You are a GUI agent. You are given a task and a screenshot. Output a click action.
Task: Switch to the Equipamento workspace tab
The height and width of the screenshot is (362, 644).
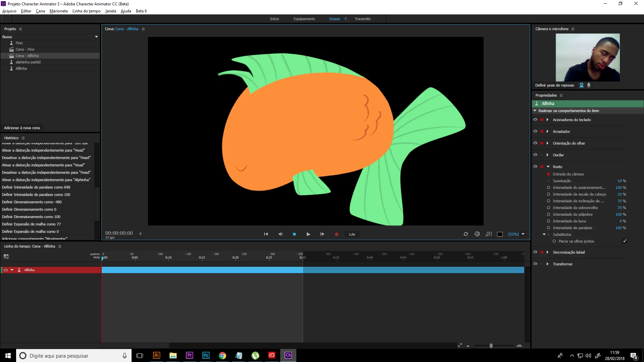304,19
